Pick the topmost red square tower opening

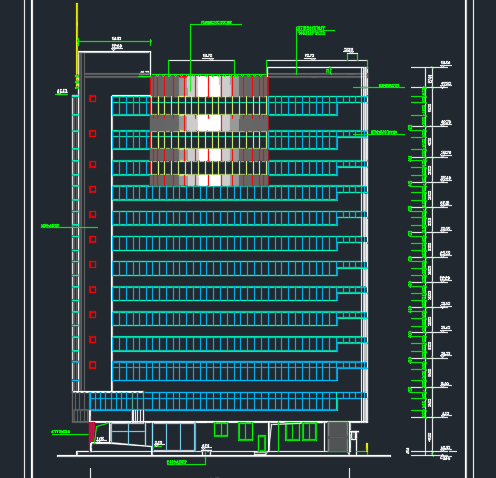(93, 99)
